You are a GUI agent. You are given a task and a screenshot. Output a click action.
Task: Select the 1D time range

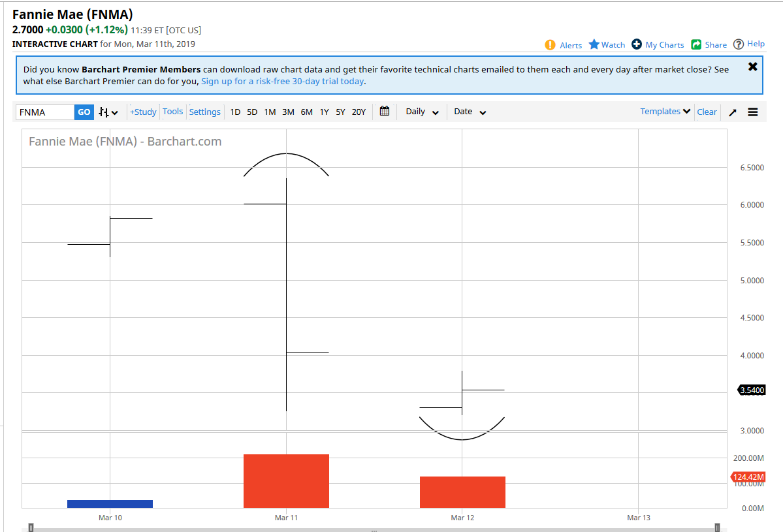(x=235, y=112)
